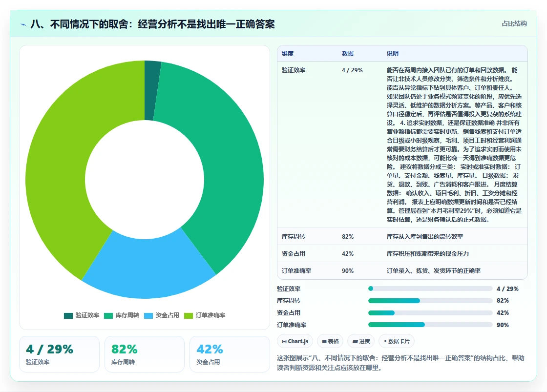Click the Chart.js tag button

click(295, 341)
